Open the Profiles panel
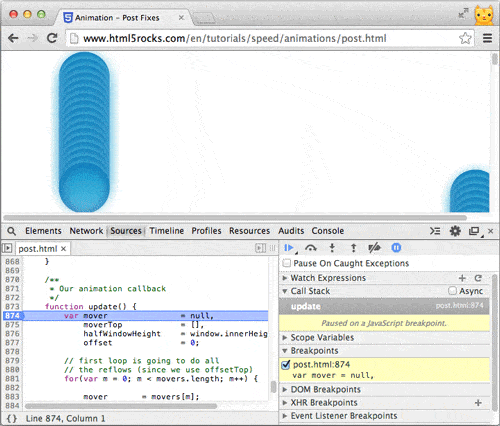 point(206,231)
